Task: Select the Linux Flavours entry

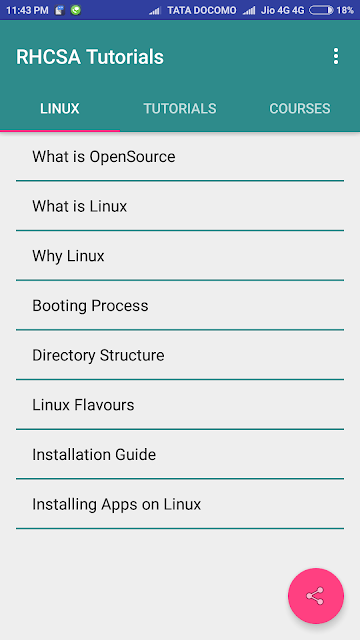Action: 180,405
